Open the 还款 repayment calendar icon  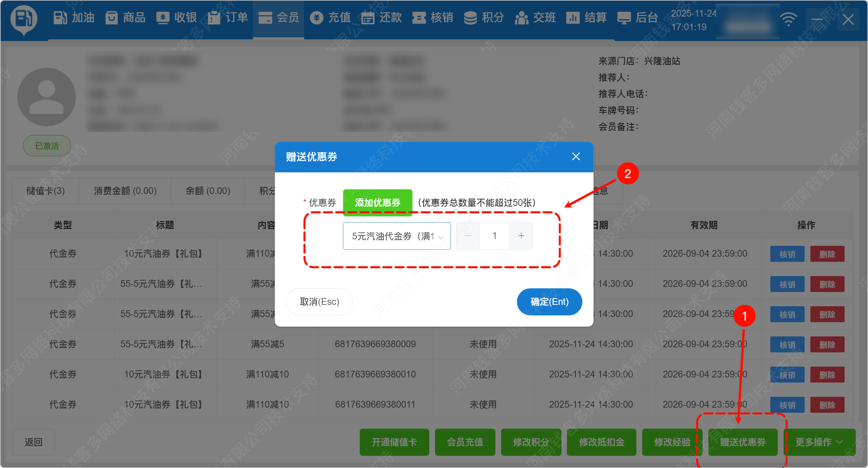368,18
